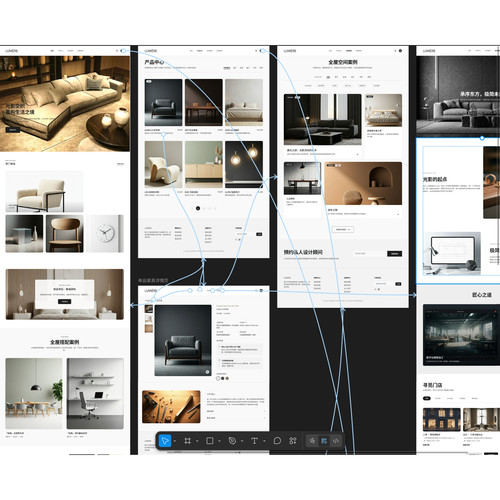The image size is (500, 500).
Task: Open the Move tool dropdown arrow
Action: [x=175, y=441]
